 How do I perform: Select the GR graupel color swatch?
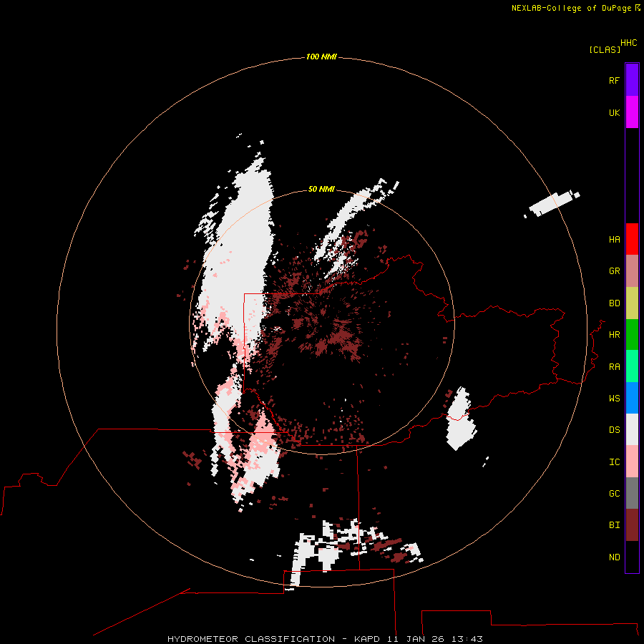click(x=632, y=271)
